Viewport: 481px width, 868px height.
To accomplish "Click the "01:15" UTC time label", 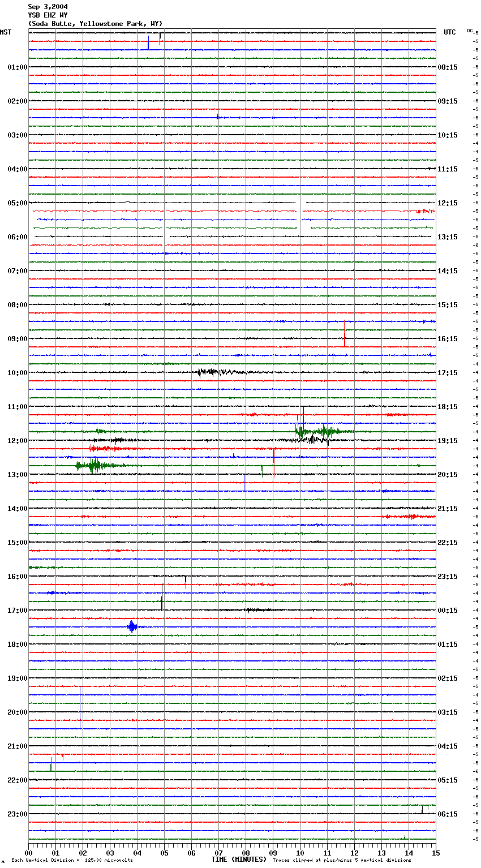I will (448, 644).
